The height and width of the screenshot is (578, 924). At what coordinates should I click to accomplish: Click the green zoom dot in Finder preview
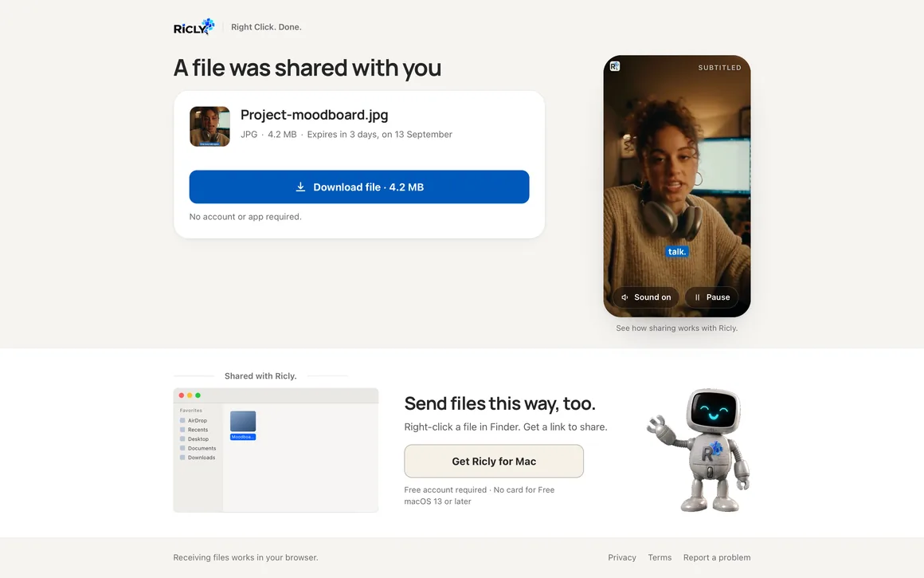(198, 395)
